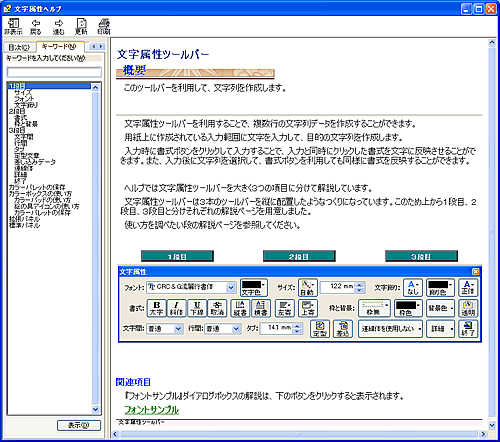Refresh the page with the 更新 icon
500x442 pixels.
click(x=81, y=26)
